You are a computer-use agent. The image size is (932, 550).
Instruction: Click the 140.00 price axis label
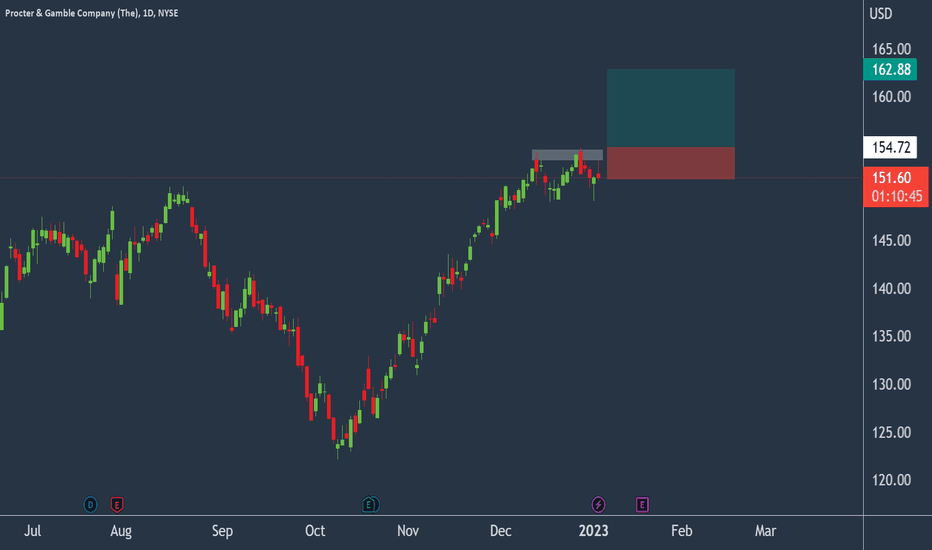point(891,288)
